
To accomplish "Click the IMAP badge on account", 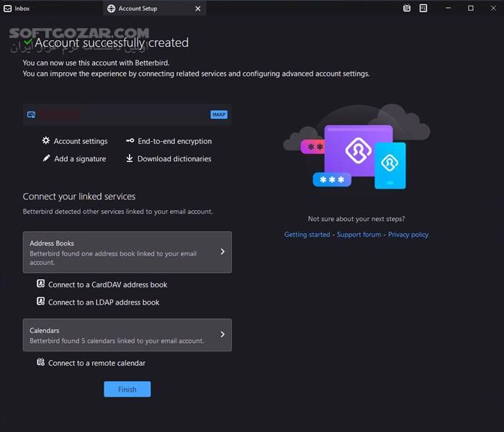I will click(x=219, y=114).
